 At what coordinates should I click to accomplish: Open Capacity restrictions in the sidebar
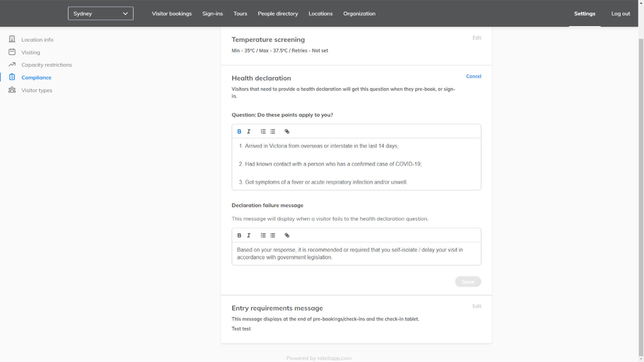(x=47, y=65)
